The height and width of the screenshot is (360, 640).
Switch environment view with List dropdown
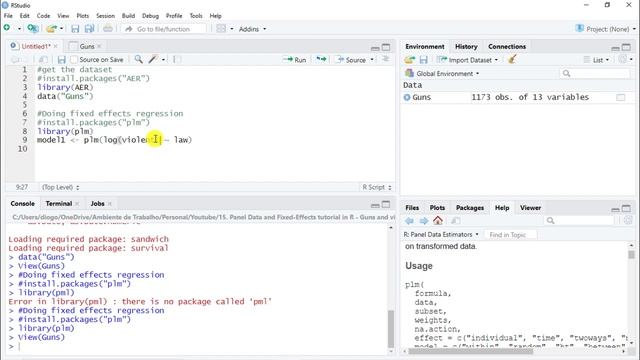(597, 60)
